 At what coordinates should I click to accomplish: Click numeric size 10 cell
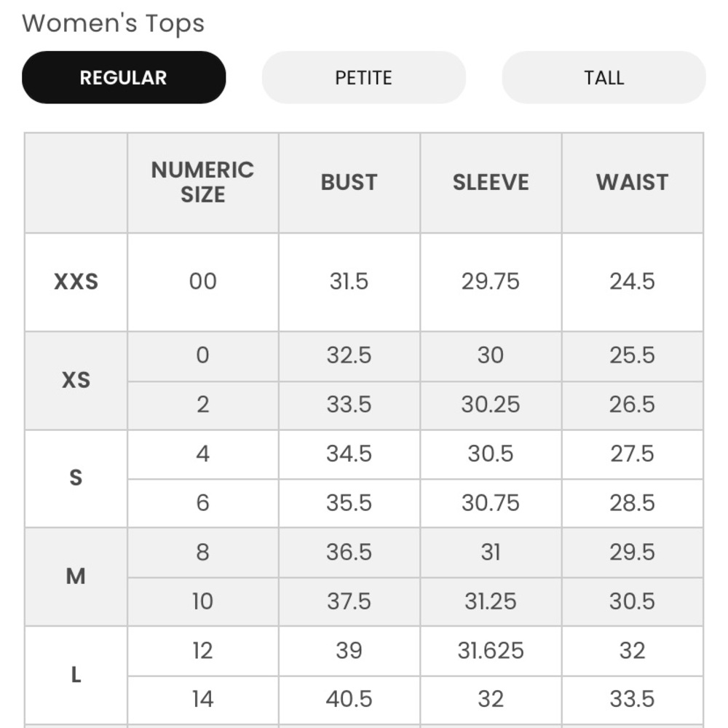tap(203, 601)
